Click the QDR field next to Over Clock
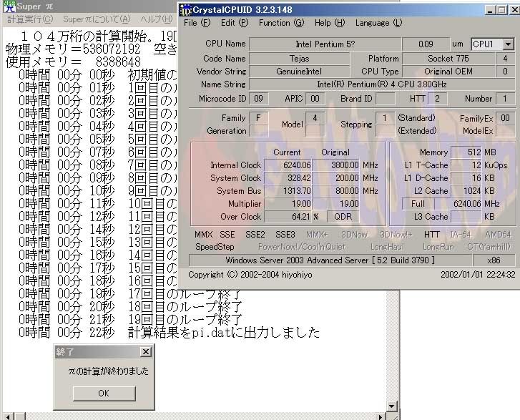520x420 pixels. 343,217
